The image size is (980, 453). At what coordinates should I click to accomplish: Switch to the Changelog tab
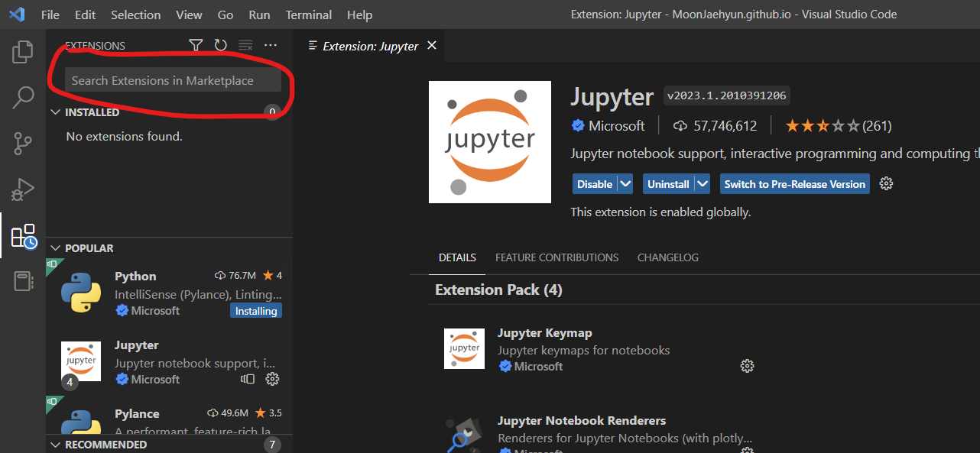tap(667, 257)
